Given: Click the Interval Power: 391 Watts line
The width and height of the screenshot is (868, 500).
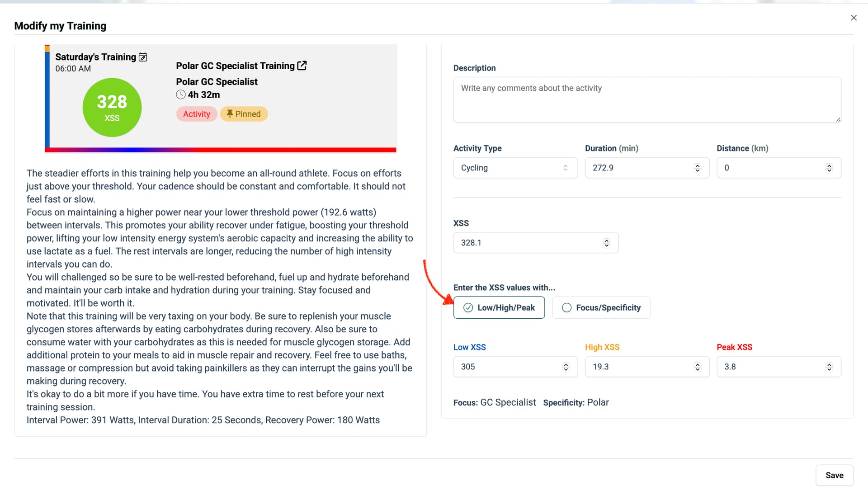Looking at the screenshot, I should 203,420.
